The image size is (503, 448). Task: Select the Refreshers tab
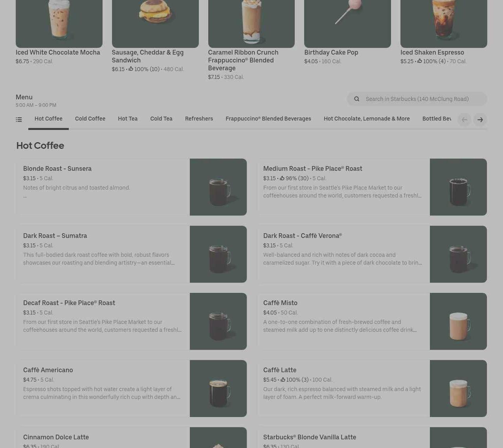coord(199,119)
